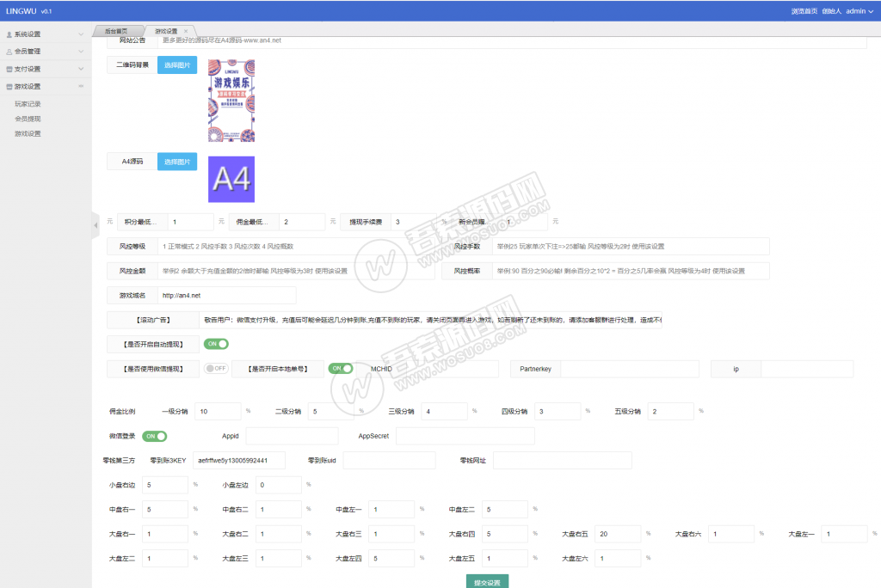
Task: Click the 大盘右五 field showing 20
Action: (618, 534)
